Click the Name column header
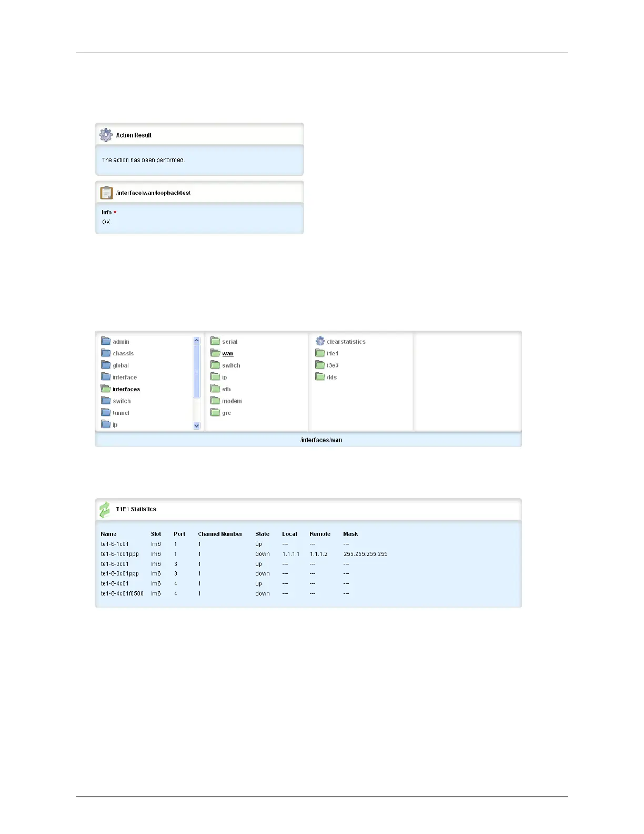 [x=108, y=534]
